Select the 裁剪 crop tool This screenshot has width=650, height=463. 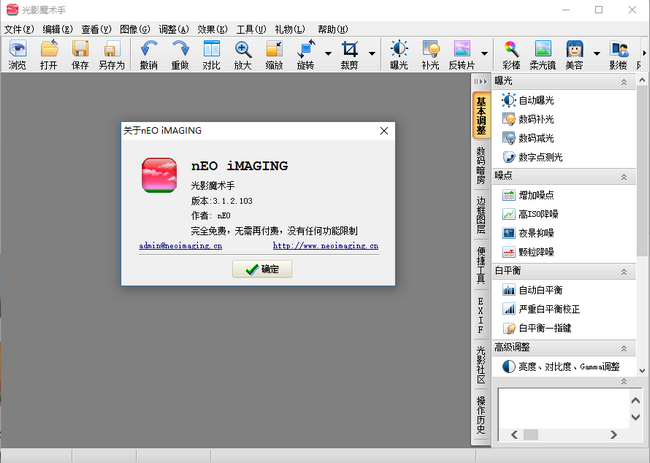pos(349,55)
